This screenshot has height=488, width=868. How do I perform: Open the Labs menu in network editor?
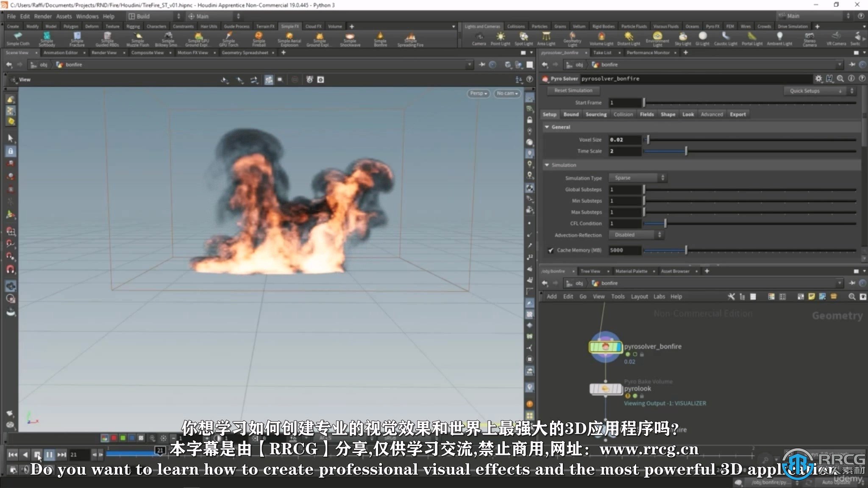[659, 297]
